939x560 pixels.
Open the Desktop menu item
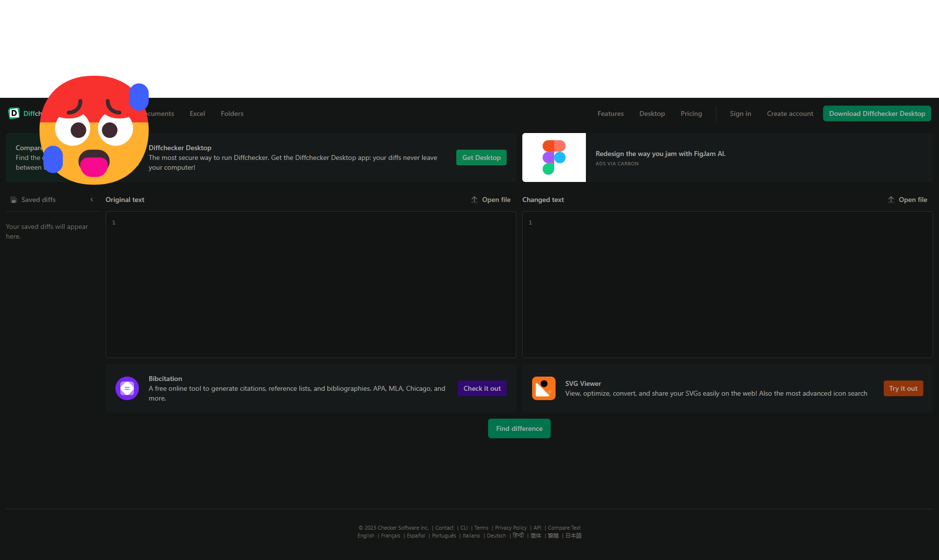(652, 113)
